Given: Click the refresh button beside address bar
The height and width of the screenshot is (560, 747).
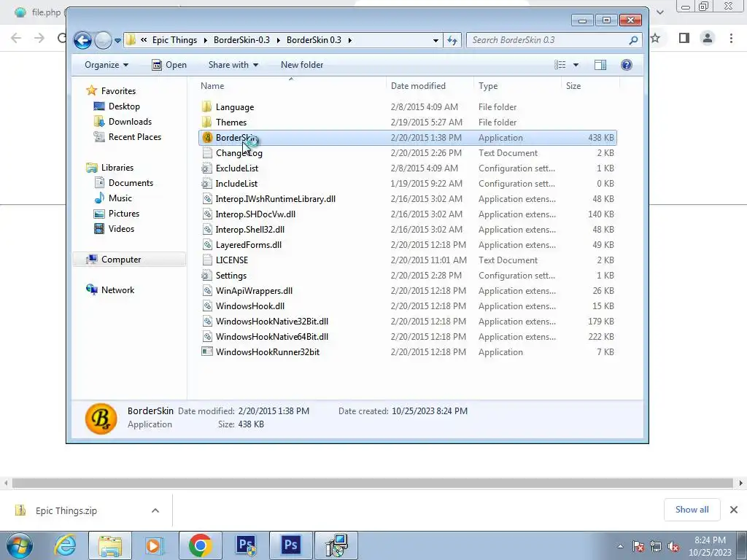Looking at the screenshot, I should (x=452, y=41).
